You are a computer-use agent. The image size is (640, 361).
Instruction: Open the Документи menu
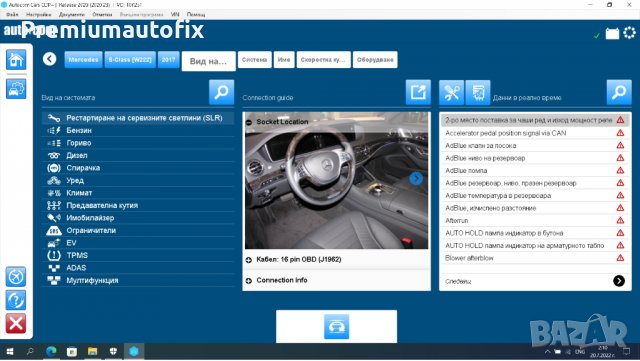click(x=72, y=14)
